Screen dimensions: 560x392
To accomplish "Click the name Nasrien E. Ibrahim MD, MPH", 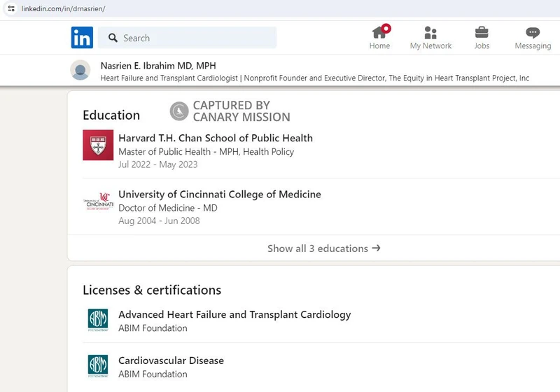I will pyautogui.click(x=158, y=66).
